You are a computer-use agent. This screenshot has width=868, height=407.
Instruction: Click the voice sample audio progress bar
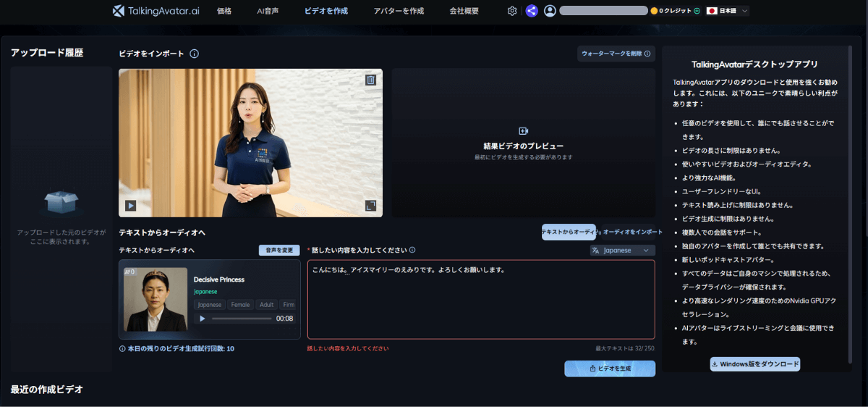pyautogui.click(x=242, y=319)
